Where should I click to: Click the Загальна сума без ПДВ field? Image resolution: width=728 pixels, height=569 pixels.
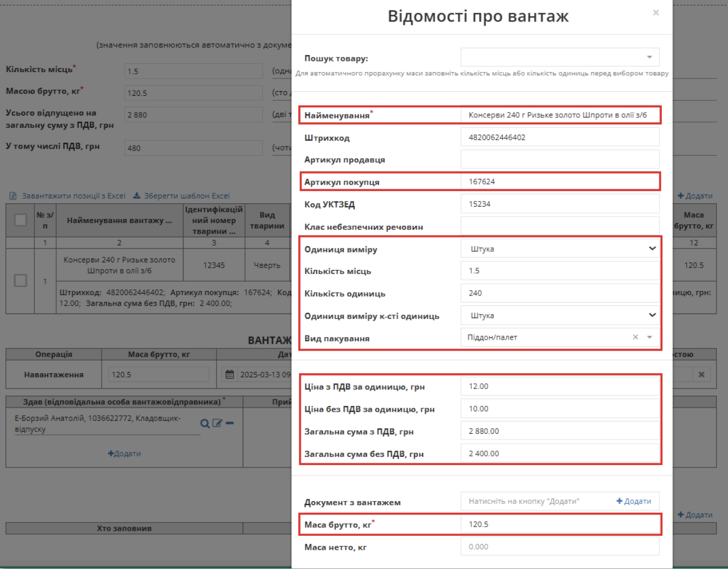[560, 453]
